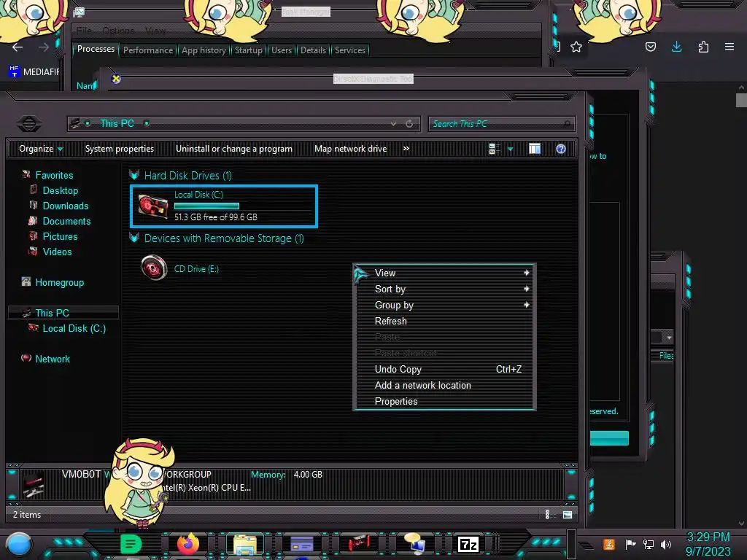The width and height of the screenshot is (747, 560).
Task: Click Map network drive in toolbar
Action: [351, 149]
